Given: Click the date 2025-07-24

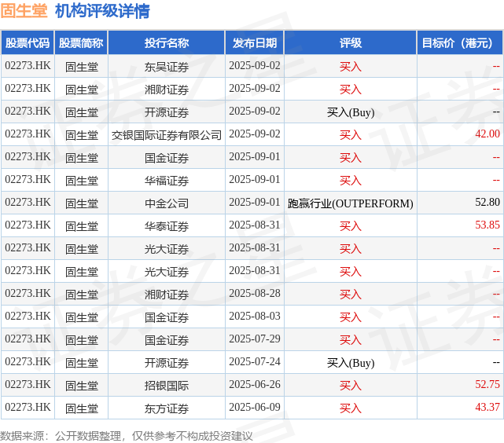Looking at the screenshot, I should (x=255, y=362).
